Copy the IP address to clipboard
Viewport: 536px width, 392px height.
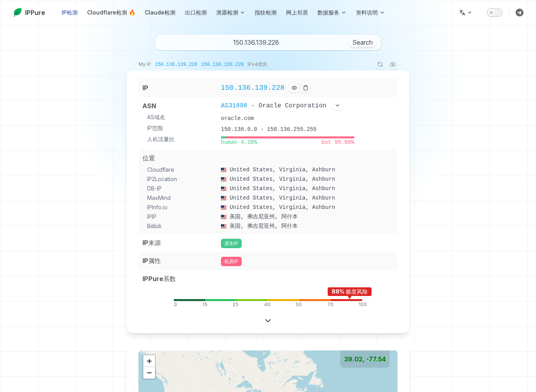click(x=306, y=88)
